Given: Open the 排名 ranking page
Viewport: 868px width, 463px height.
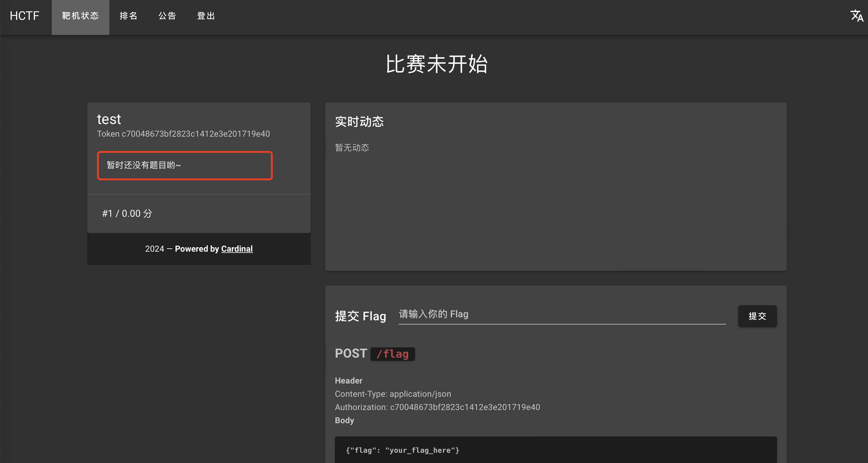Looking at the screenshot, I should coord(128,16).
